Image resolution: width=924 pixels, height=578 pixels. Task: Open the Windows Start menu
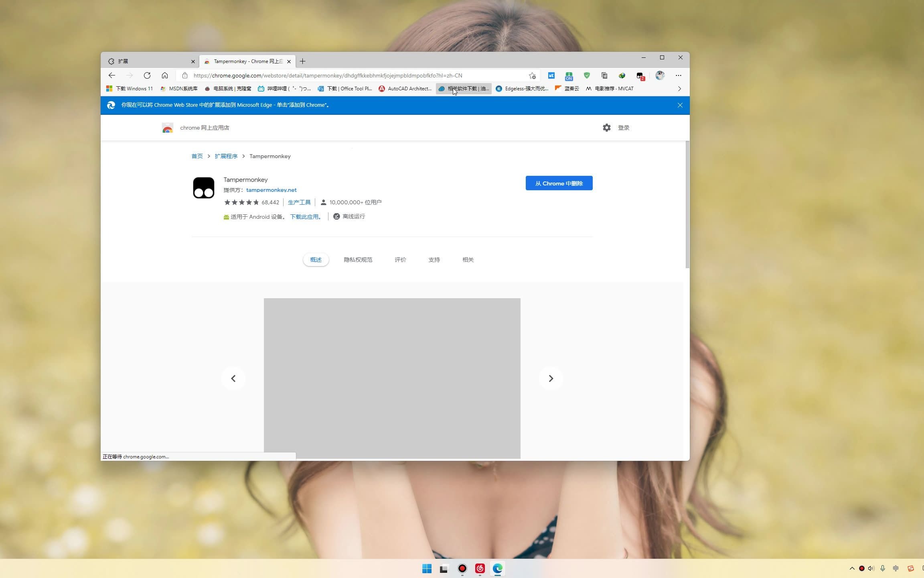pyautogui.click(x=427, y=568)
